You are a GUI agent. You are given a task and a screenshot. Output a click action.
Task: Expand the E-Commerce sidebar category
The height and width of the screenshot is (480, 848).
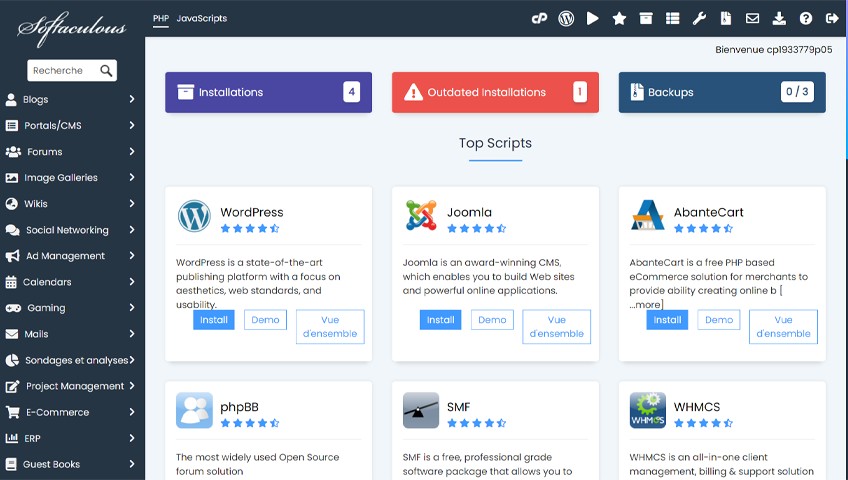70,412
